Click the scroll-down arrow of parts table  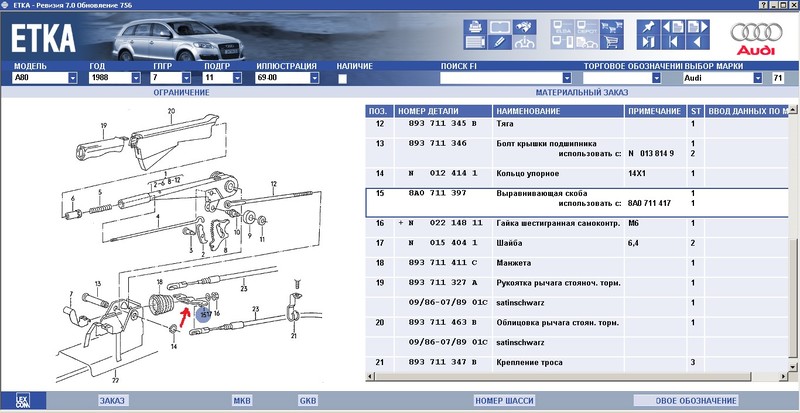[x=792, y=367]
